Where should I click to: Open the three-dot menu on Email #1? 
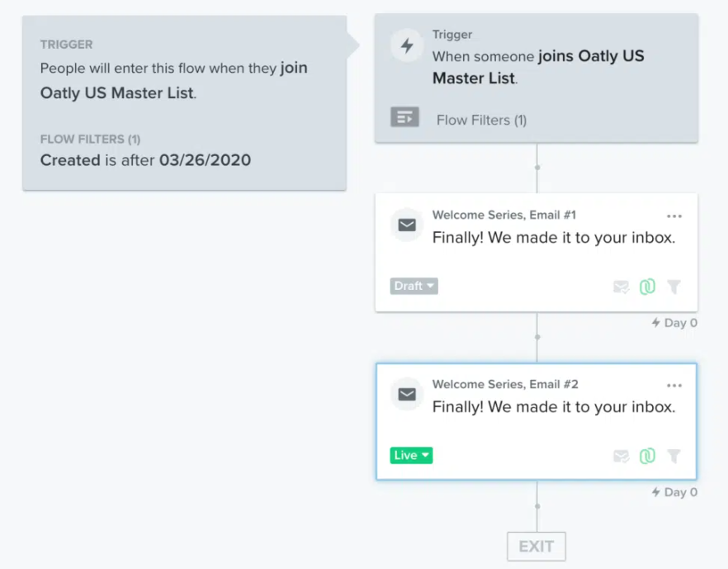[x=674, y=216]
